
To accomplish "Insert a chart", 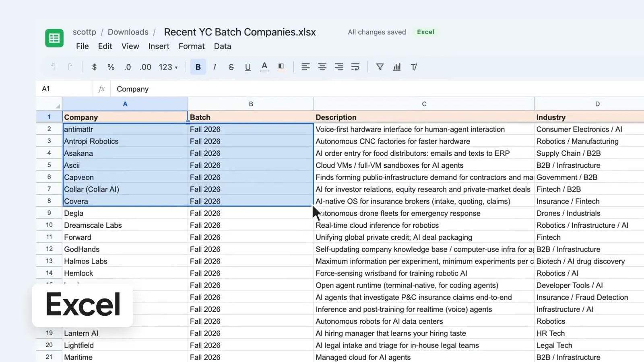I will pos(397,67).
